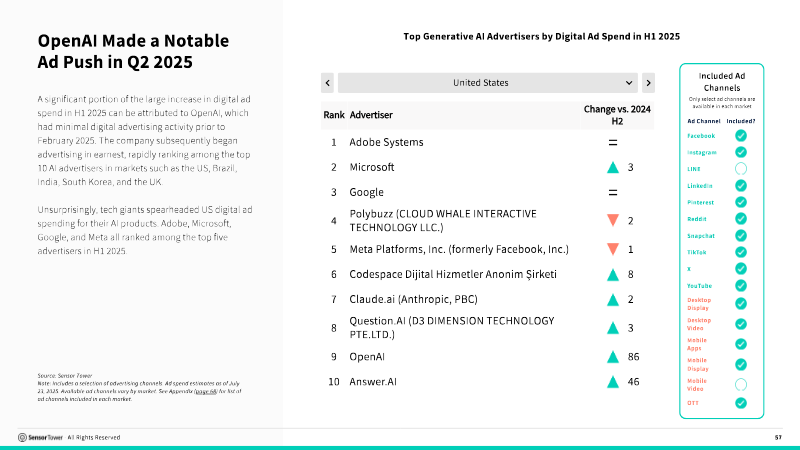Click the green arrow next to OpenAI

pyautogui.click(x=613, y=357)
